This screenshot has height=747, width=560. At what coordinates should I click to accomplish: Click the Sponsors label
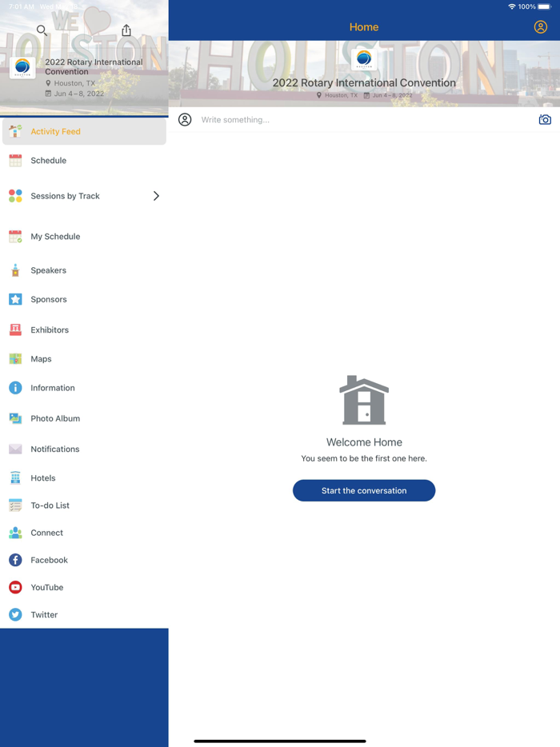49,299
